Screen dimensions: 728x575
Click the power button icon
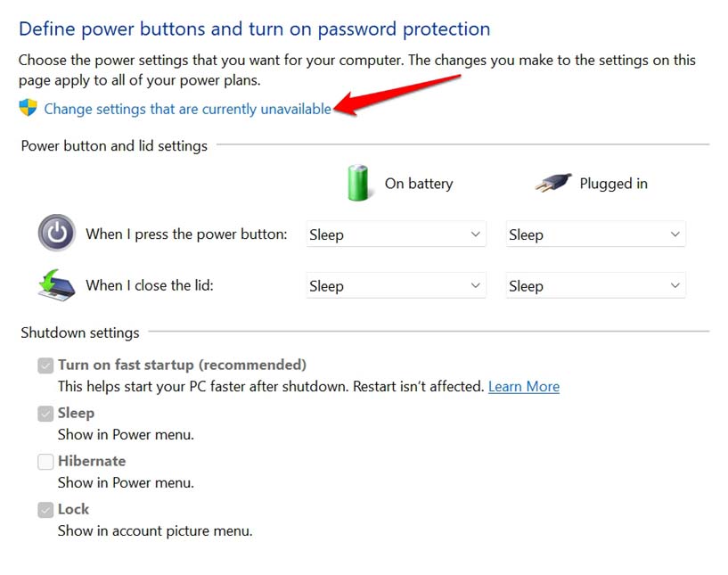point(57,234)
